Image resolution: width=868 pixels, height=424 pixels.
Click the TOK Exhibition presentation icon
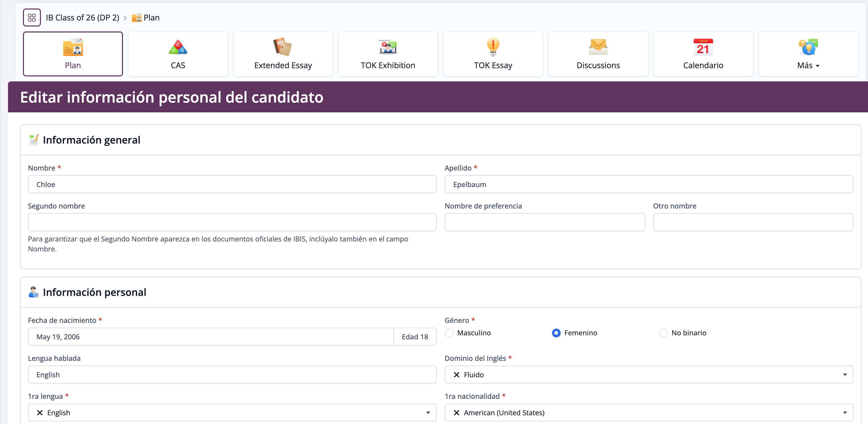[x=388, y=47]
